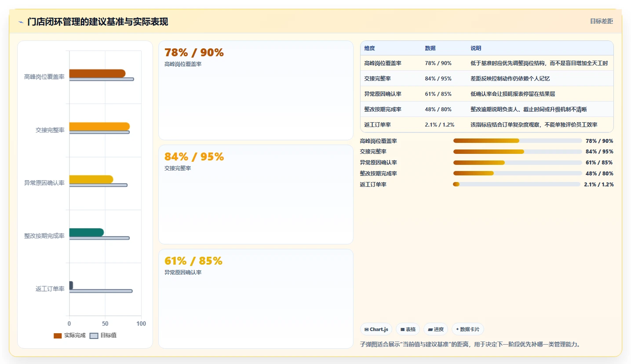Select the 进度 chip
The image size is (631, 364).
pos(436,329)
